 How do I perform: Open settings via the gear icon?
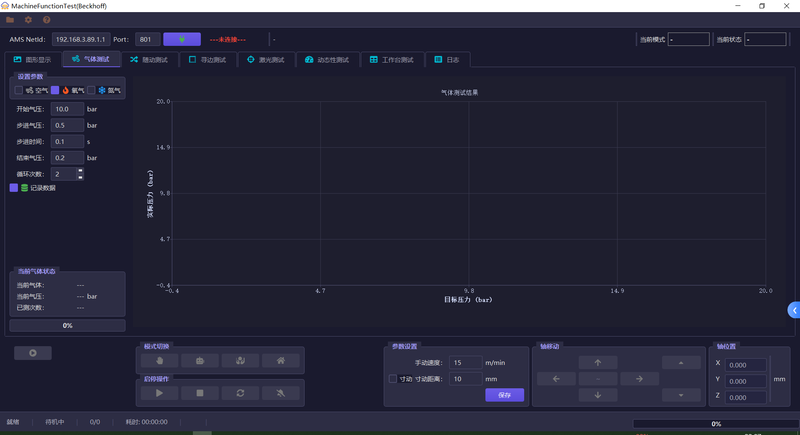[x=28, y=20]
